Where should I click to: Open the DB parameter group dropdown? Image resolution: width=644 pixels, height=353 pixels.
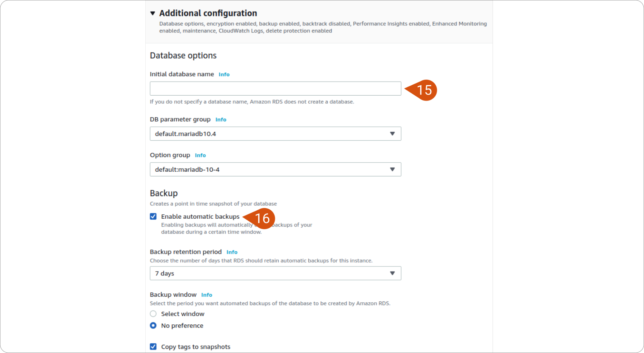pyautogui.click(x=275, y=134)
